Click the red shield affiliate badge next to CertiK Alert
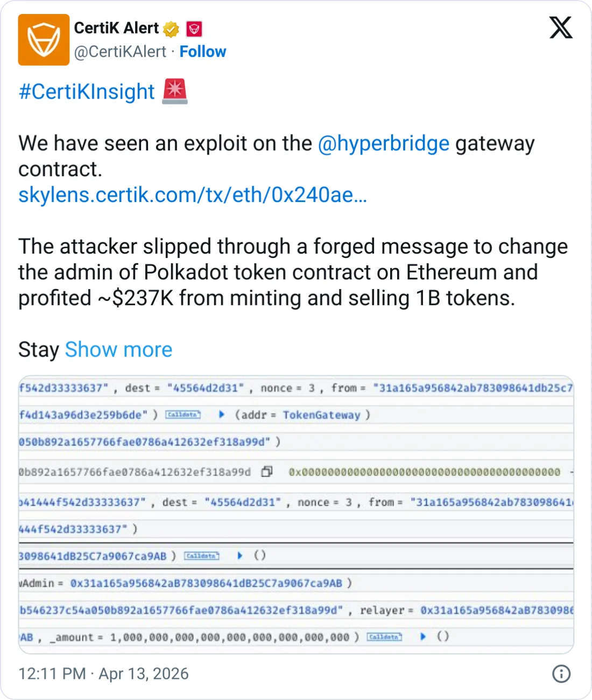This screenshot has height=700, width=592. [x=194, y=29]
